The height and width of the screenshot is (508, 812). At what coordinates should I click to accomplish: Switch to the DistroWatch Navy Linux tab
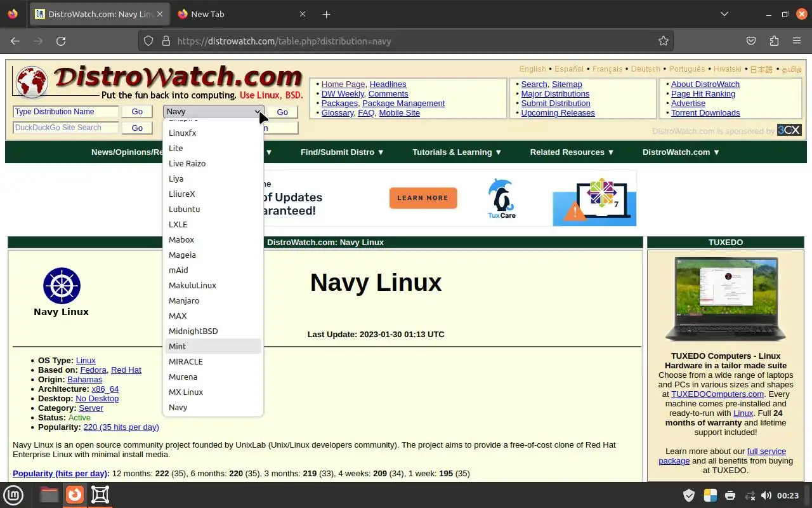click(99, 14)
